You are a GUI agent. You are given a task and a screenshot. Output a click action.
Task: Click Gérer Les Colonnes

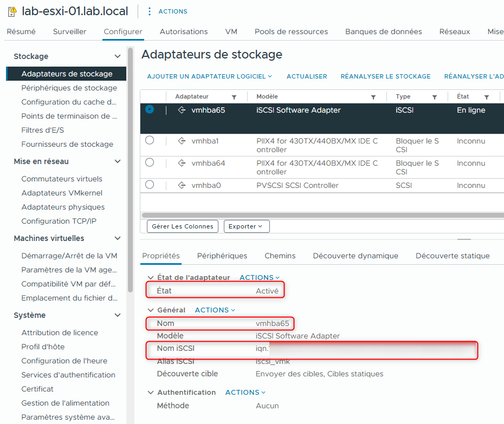pos(182,226)
